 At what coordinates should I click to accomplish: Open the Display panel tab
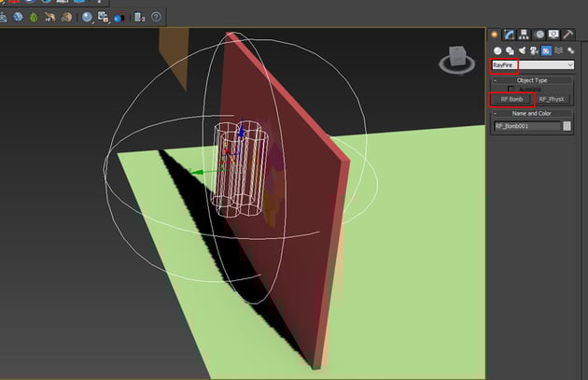click(x=553, y=35)
